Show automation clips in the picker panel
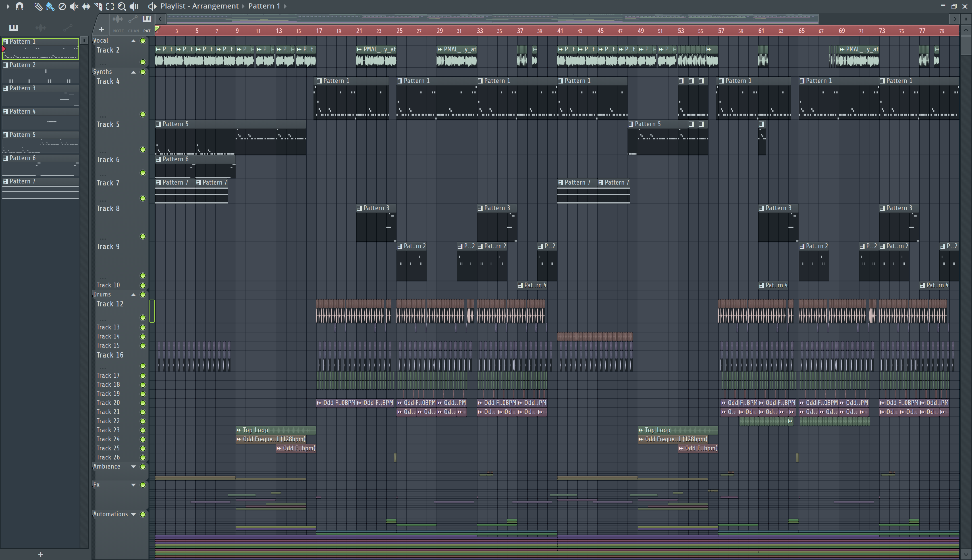 tap(68, 27)
